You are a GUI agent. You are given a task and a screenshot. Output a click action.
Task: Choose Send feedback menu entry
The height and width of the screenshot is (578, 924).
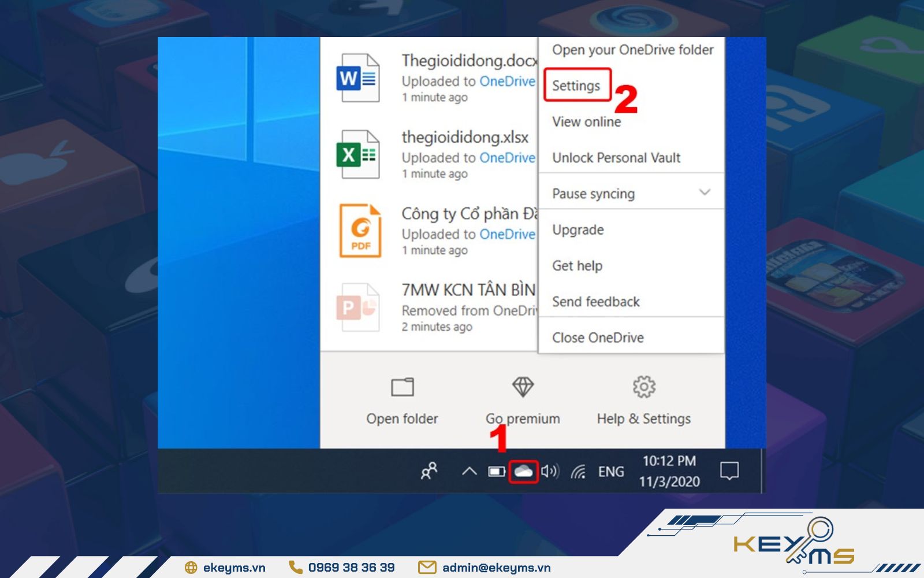596,302
